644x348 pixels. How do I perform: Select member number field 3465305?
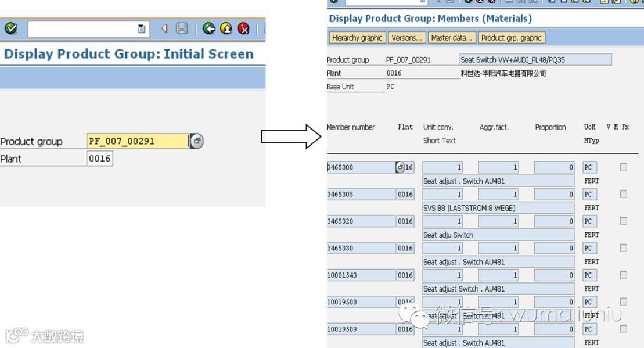coord(361,195)
